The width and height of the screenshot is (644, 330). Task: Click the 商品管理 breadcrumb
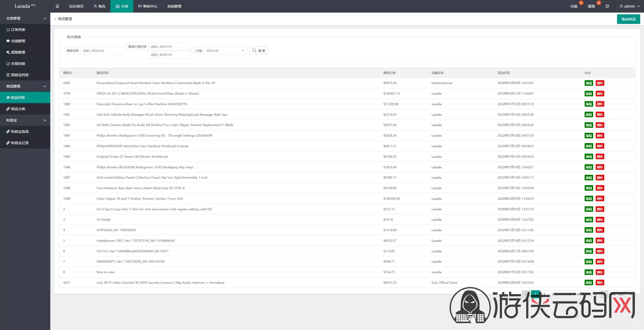pos(65,19)
